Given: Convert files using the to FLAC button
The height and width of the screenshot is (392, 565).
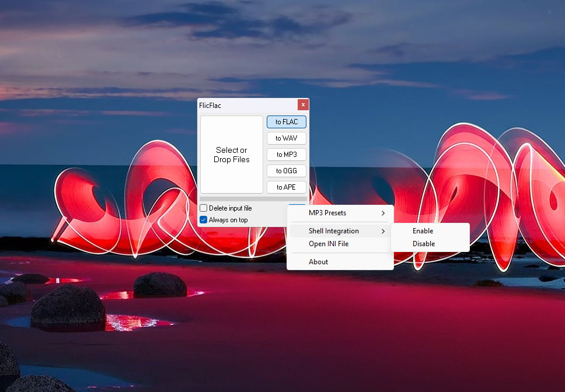Looking at the screenshot, I should (x=287, y=122).
